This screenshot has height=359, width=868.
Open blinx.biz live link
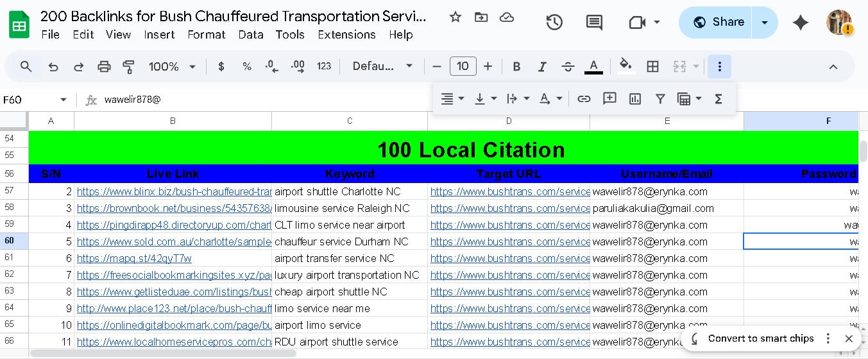[x=174, y=191]
